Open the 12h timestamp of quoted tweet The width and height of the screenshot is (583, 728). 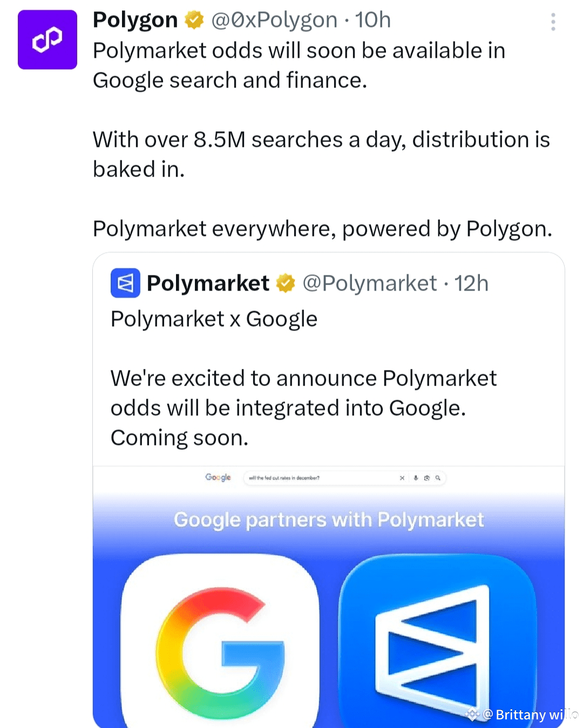[x=471, y=283]
